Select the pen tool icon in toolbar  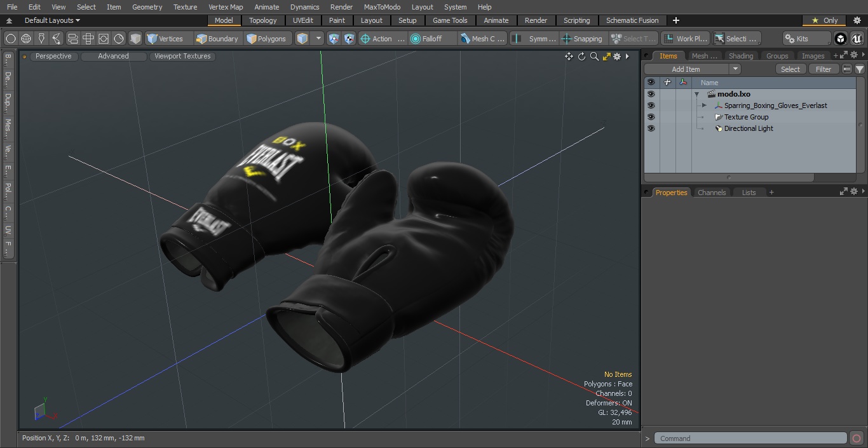point(41,39)
